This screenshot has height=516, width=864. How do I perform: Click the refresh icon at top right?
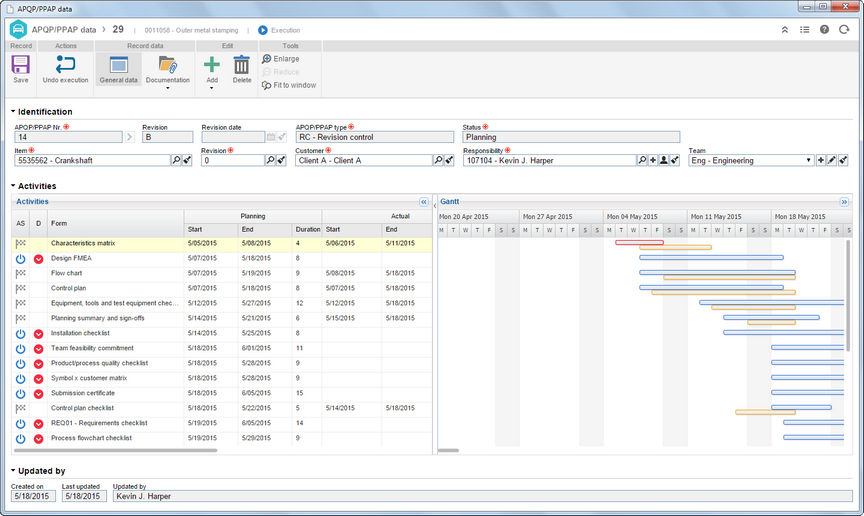tap(844, 30)
